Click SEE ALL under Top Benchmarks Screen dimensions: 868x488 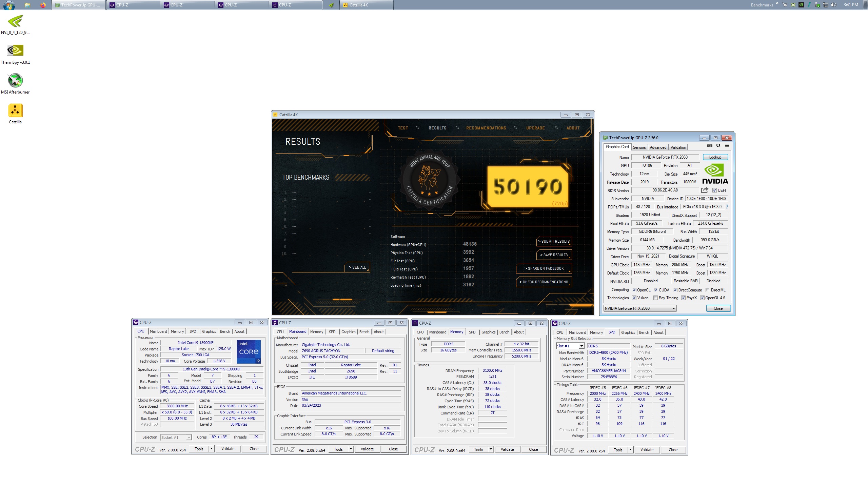[x=357, y=267]
